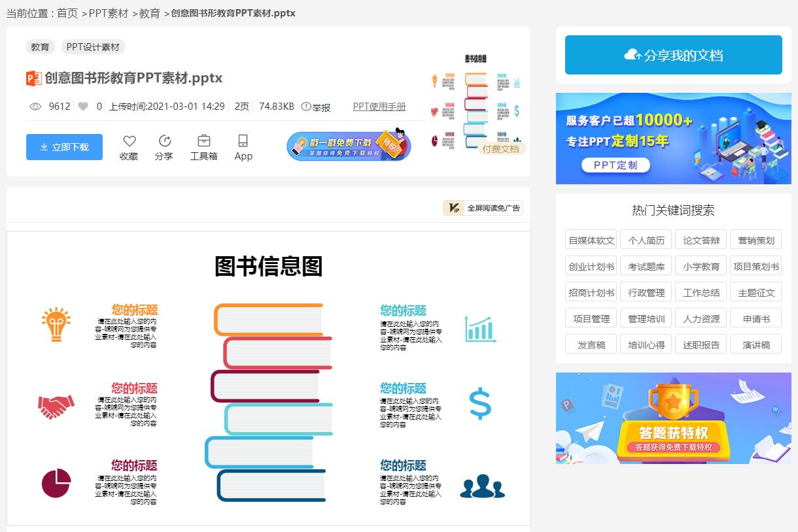Viewport: 798px width, 532px height.
Task: Open the PPT使用手册 link
Action: 379,106
